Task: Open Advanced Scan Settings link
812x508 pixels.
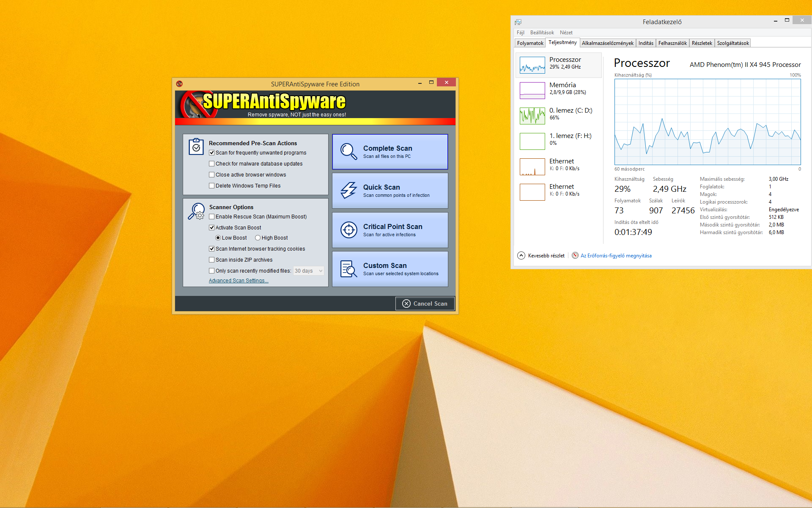Action: 238,281
